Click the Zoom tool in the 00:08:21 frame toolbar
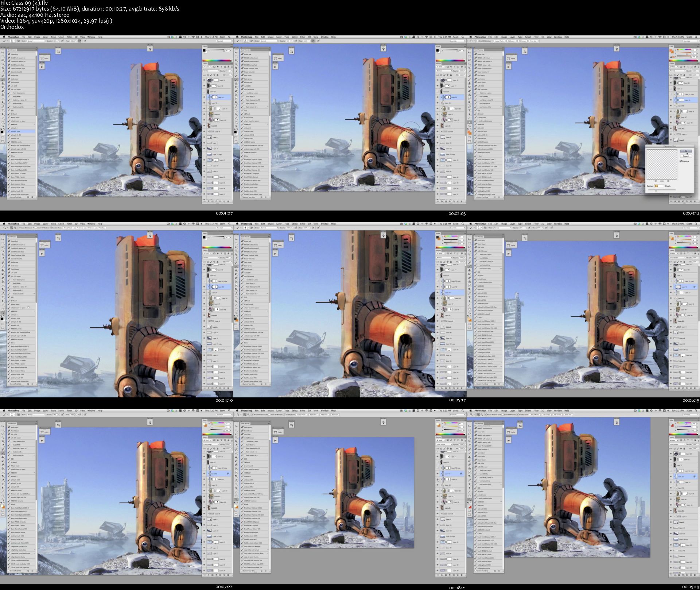Viewport: 700px width, 590px height. pos(236,500)
